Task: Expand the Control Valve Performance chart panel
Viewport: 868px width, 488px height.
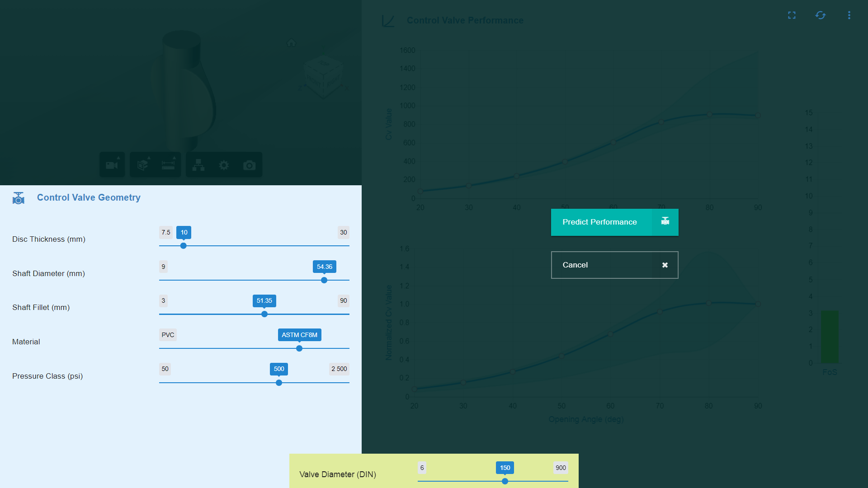Action: [792, 14]
